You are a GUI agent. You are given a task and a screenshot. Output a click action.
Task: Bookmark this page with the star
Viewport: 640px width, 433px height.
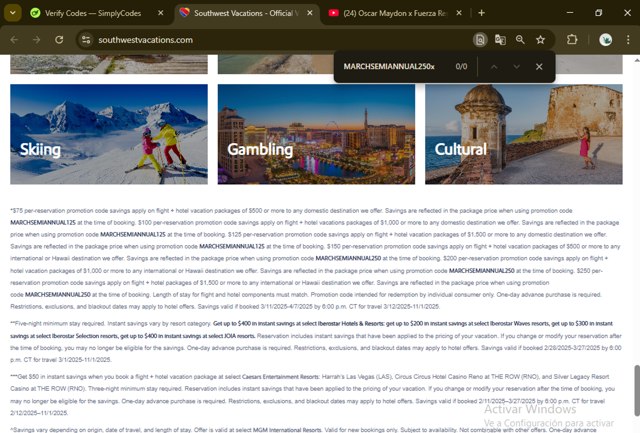[x=541, y=40]
